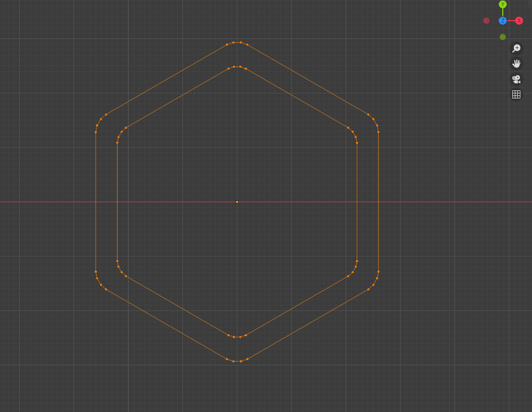Select the outer hexagon's upper-left diagonal edge
532x412 pixels.
(166, 80)
